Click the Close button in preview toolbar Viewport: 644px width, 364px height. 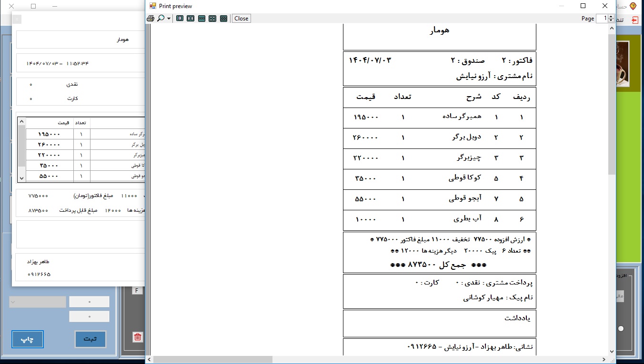click(241, 19)
